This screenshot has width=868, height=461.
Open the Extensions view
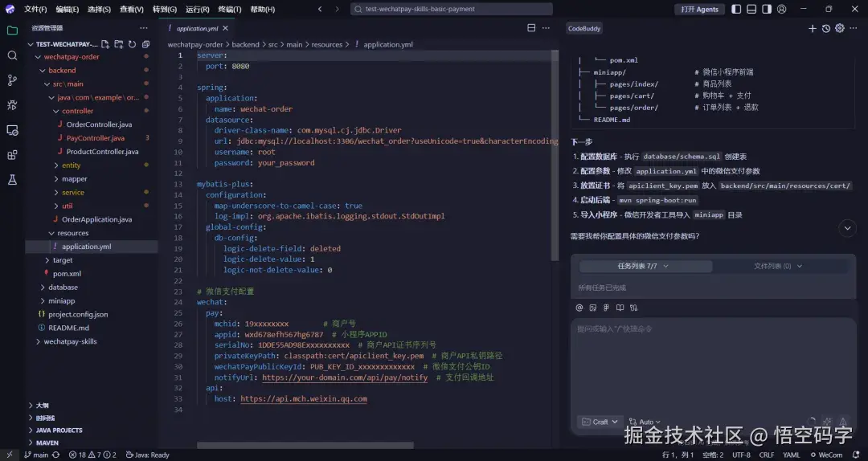[x=12, y=155]
